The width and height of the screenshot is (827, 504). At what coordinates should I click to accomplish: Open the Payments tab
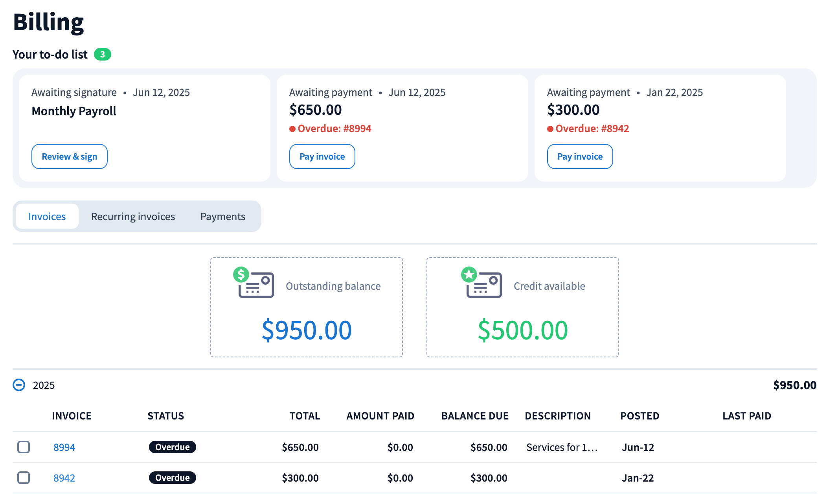222,217
